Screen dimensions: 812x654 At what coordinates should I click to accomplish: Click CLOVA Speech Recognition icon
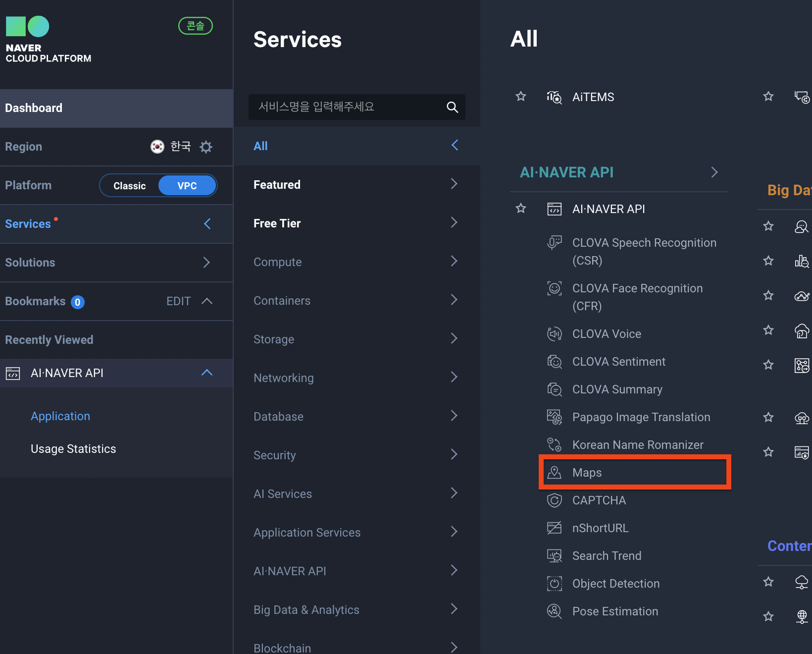pos(555,243)
